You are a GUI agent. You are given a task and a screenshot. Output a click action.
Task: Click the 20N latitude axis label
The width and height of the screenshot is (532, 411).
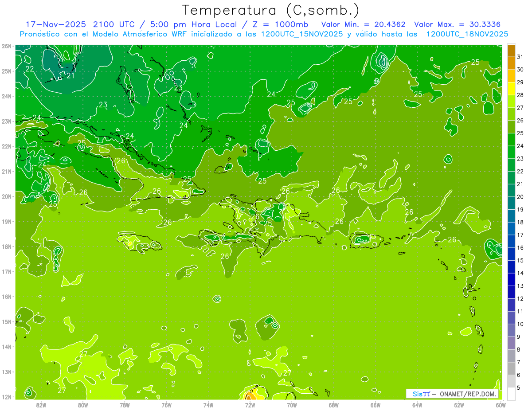click(x=6, y=196)
